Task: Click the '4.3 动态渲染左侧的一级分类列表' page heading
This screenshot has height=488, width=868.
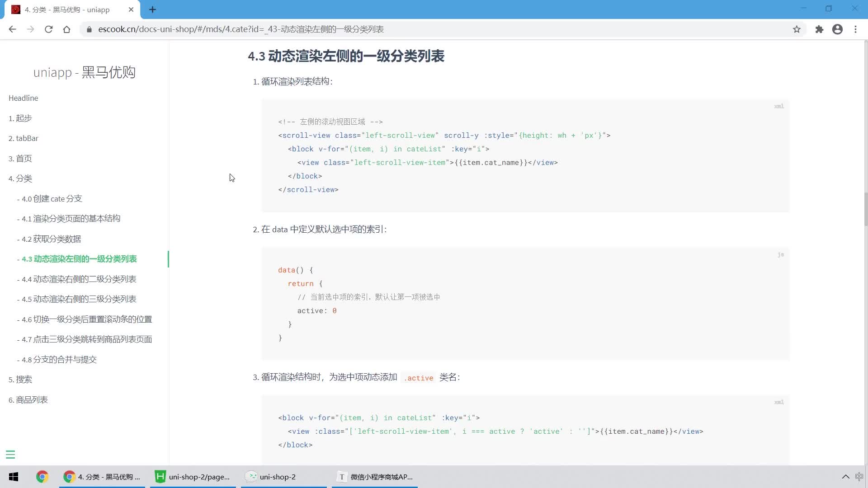Action: coord(346,56)
